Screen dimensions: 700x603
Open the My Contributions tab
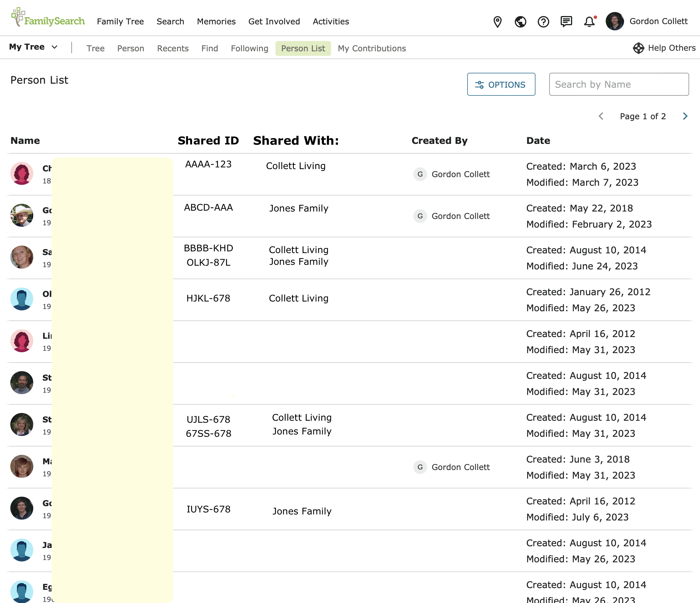coord(371,48)
